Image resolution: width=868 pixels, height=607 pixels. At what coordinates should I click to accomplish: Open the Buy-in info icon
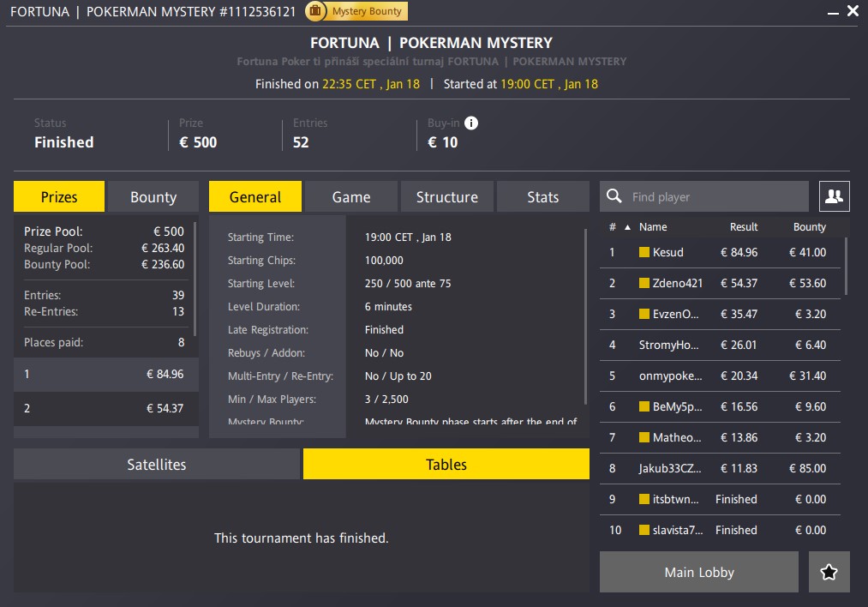point(471,123)
